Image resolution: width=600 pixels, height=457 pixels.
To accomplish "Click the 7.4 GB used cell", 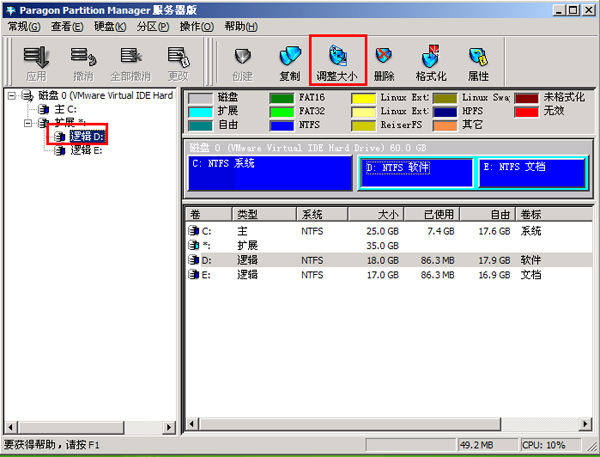I will 441,231.
